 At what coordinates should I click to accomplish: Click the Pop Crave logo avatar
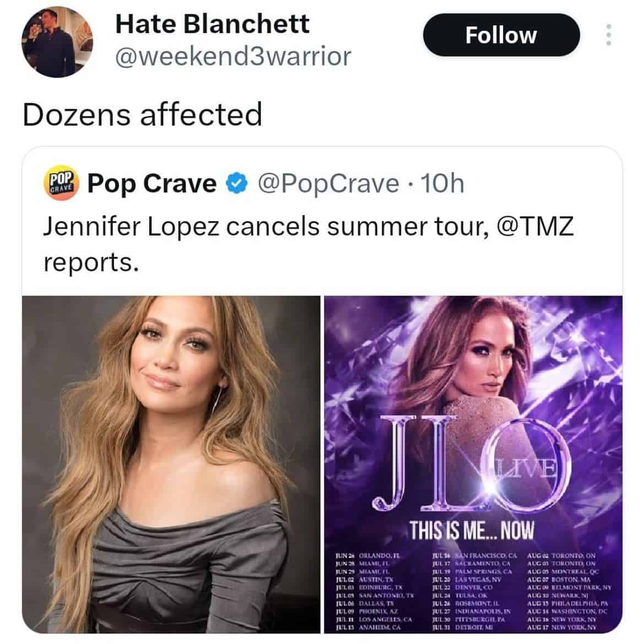point(61,182)
